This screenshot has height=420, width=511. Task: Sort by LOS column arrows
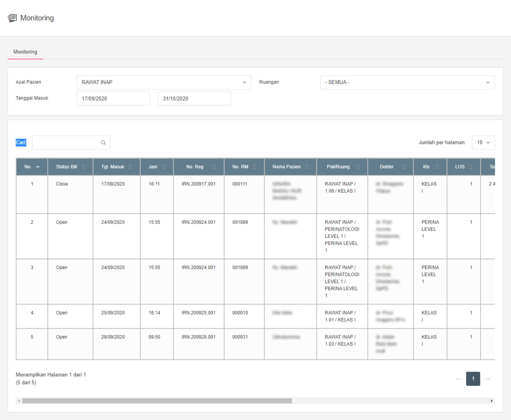[x=471, y=167]
